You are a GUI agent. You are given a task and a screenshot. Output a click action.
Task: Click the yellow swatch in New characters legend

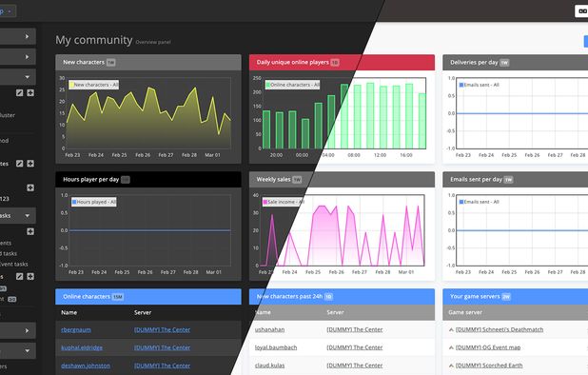click(71, 85)
